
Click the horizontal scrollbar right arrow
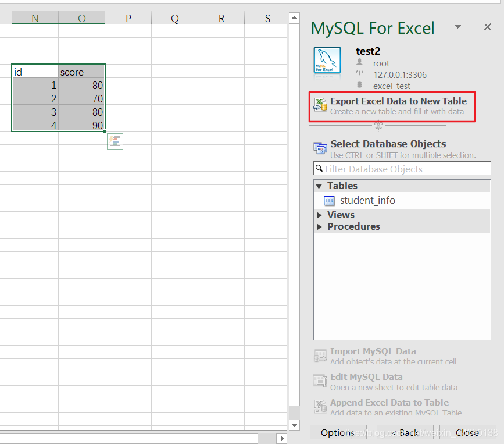tap(282, 438)
